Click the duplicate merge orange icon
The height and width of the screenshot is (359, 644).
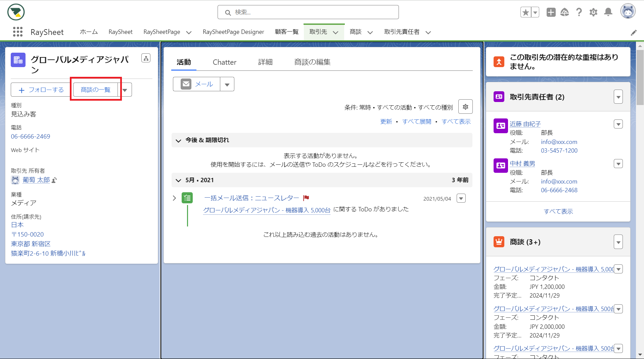click(499, 62)
